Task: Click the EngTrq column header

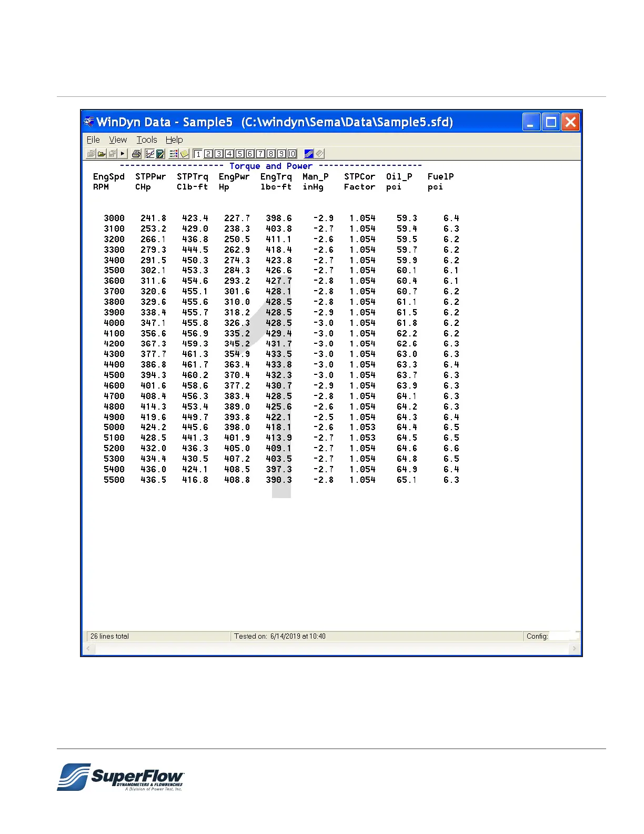Action: pyautogui.click(x=276, y=177)
